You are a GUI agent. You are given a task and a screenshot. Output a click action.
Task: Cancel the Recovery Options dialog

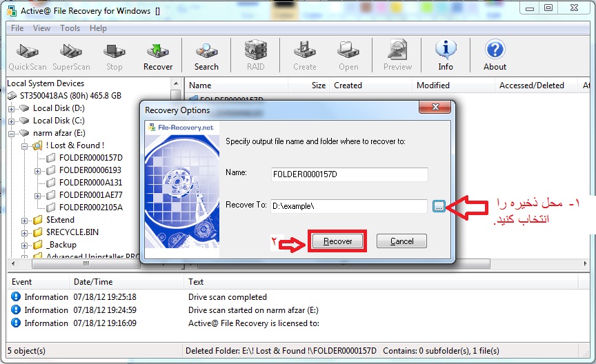401,241
